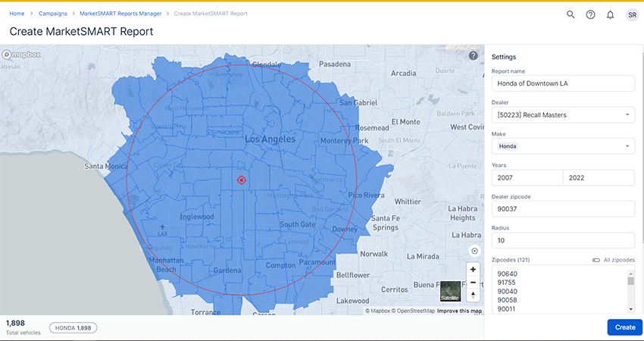The width and height of the screenshot is (644, 341).
Task: Open the OpenStreetMap attribution link
Action: click(413, 311)
